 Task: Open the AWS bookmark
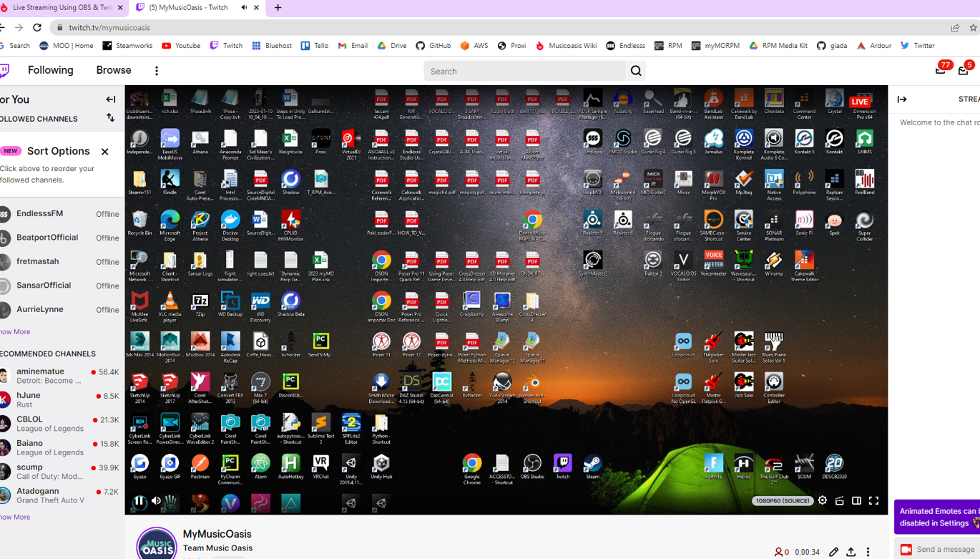474,46
